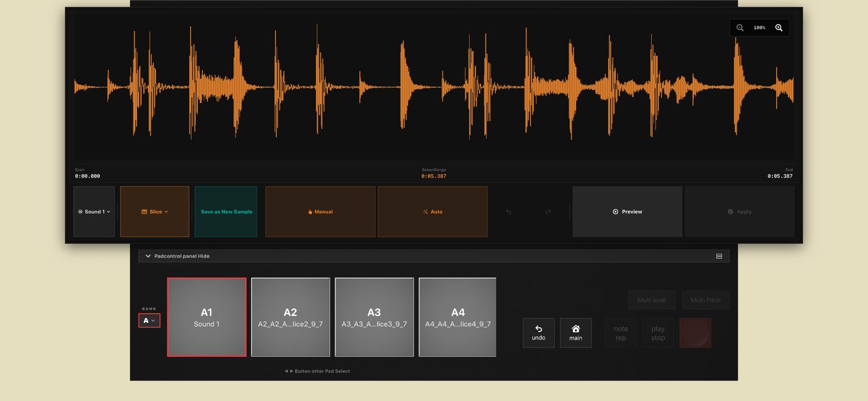The width and height of the screenshot is (868, 401).
Task: Open the Sound 1 selector dropdown
Action: pyautogui.click(x=94, y=212)
